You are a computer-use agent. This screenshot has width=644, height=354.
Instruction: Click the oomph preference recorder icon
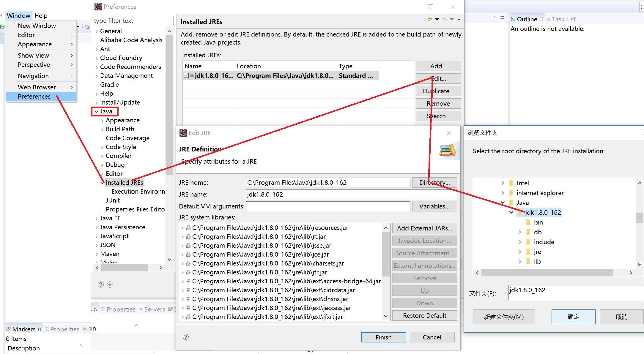click(110, 285)
